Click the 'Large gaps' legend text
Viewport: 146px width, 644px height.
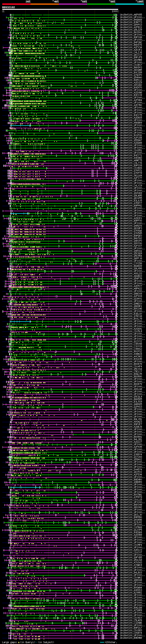(x=10, y=642)
